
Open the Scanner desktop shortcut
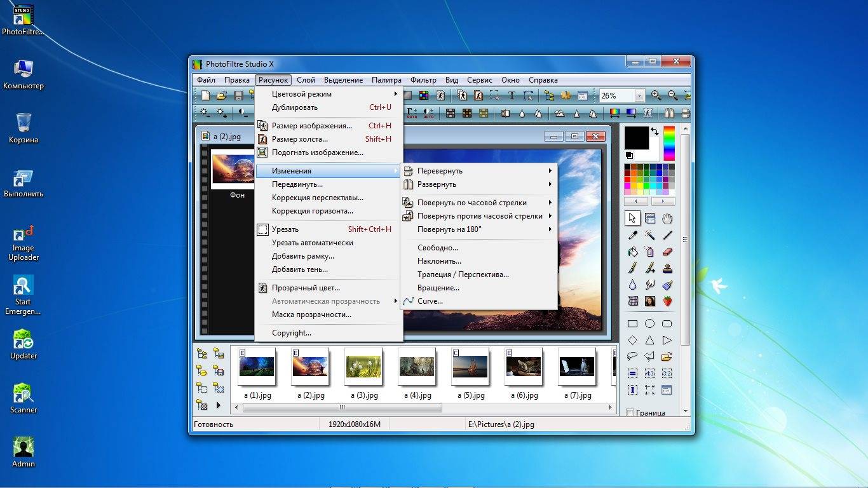(x=24, y=398)
